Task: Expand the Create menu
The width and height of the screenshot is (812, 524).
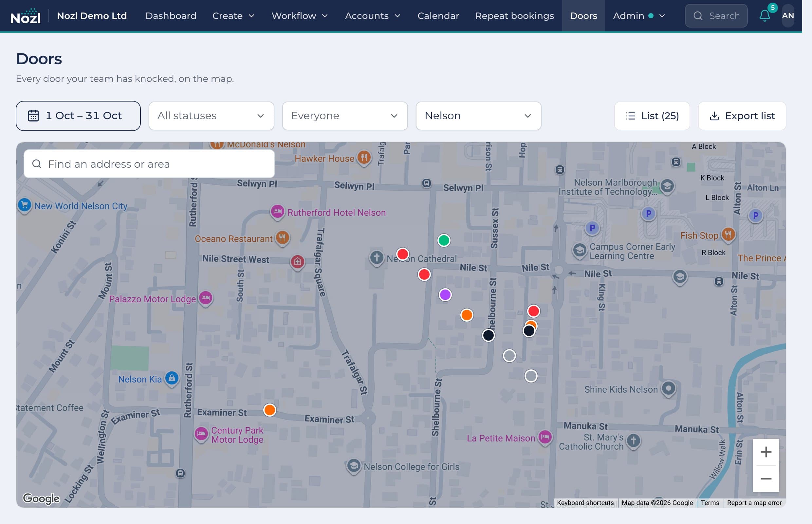Action: click(x=233, y=16)
